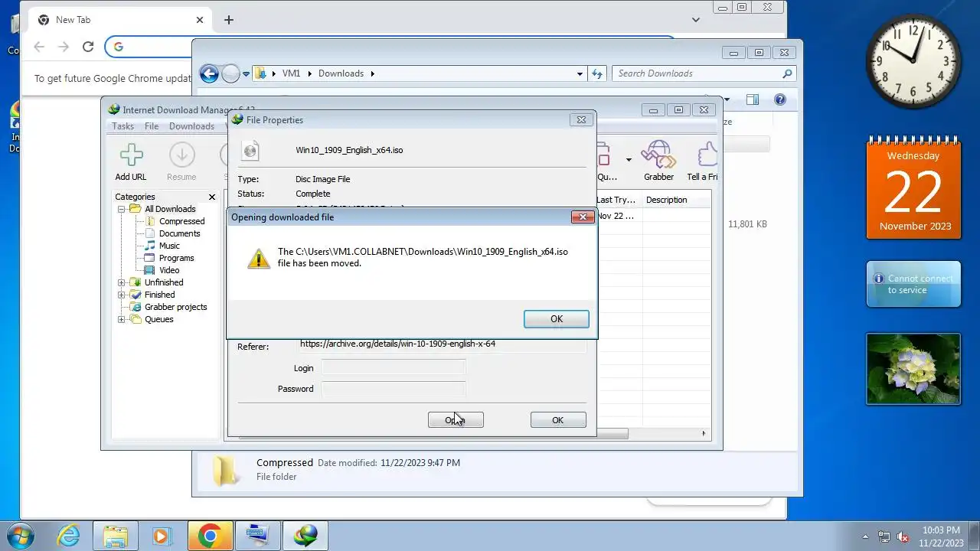Reload page in Chrome

point(88,47)
